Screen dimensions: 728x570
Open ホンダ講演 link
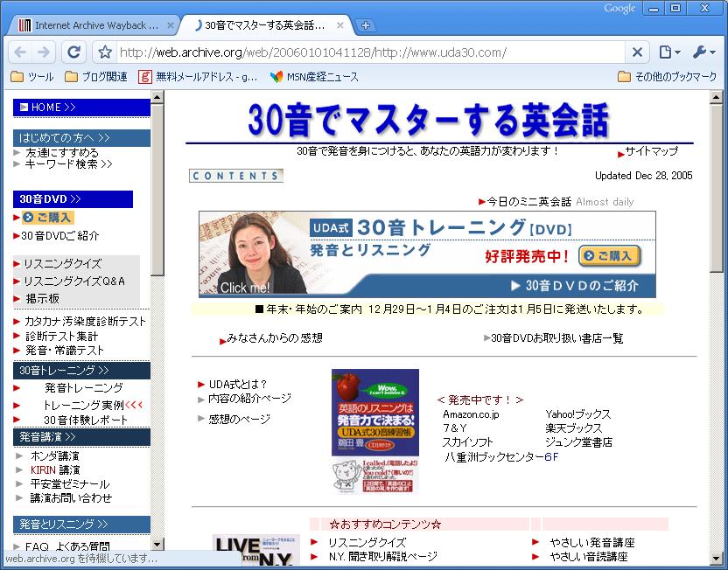tap(55, 455)
